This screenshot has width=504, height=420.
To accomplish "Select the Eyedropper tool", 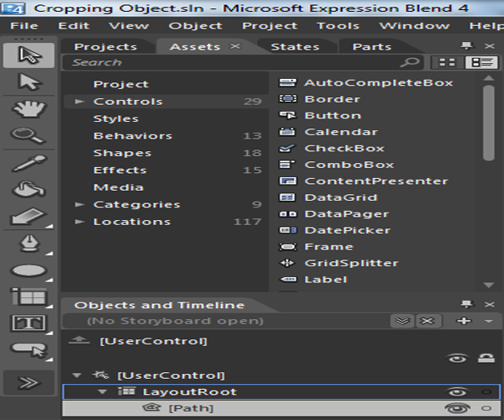I will click(29, 162).
